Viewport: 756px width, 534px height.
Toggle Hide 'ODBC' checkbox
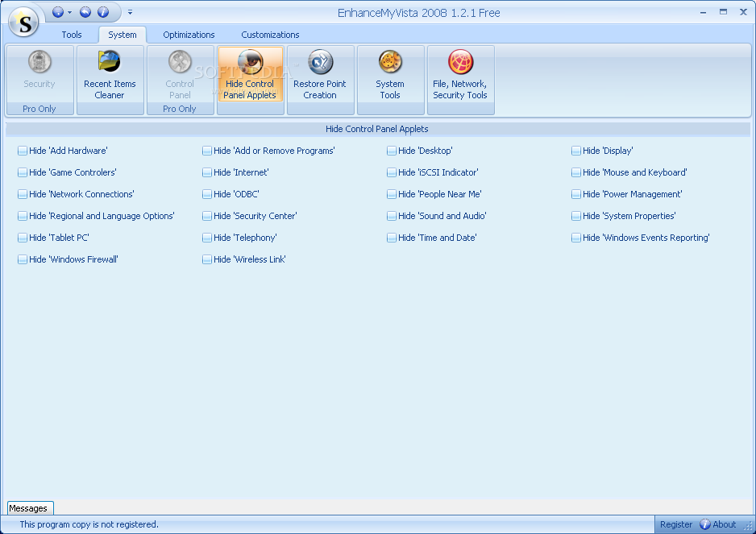coord(207,194)
